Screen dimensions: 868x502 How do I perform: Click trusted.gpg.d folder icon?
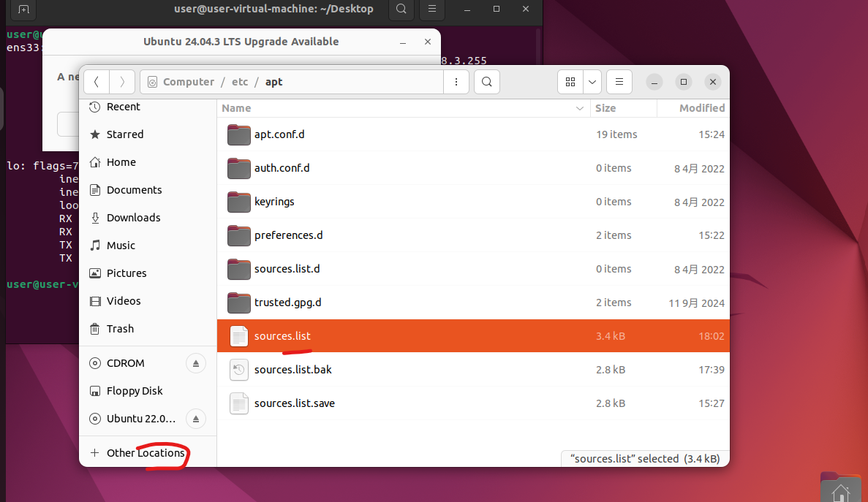238,303
